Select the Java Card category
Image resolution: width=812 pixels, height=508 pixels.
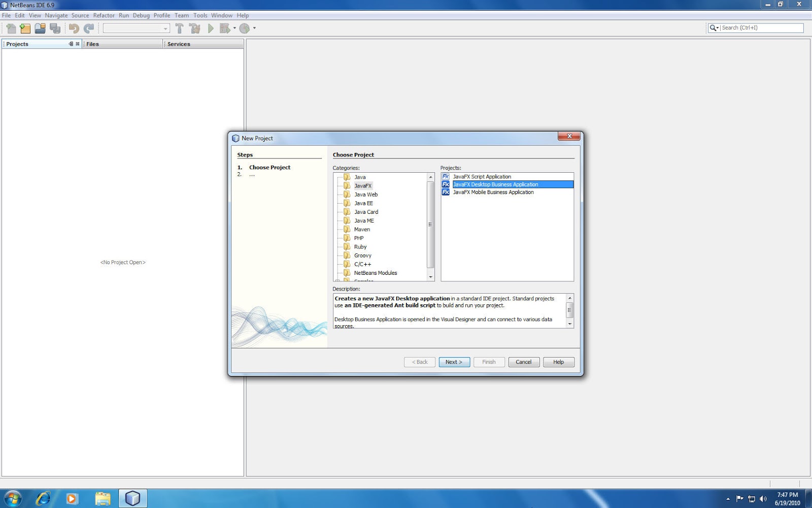(x=366, y=212)
